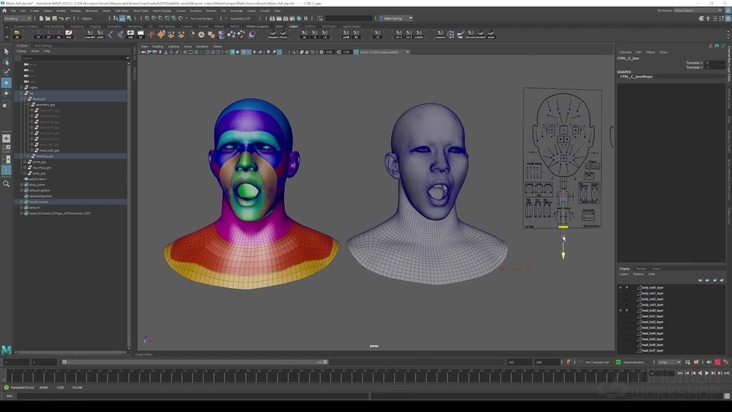Viewport: 732px width, 412px height.
Task: Select the arrow Select tool in the toolbox
Action: pos(6,51)
